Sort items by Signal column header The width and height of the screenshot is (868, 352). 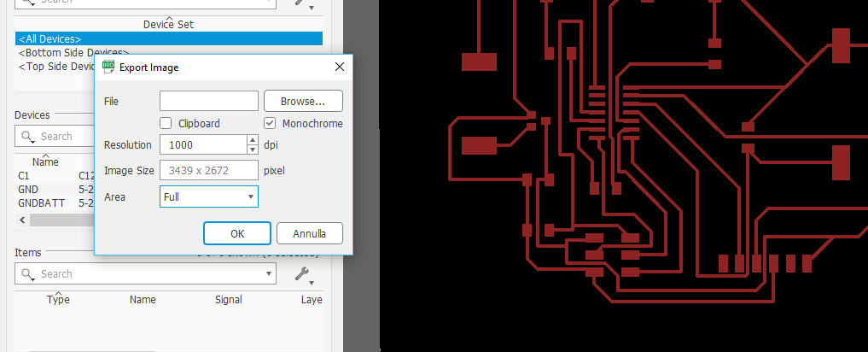[229, 299]
